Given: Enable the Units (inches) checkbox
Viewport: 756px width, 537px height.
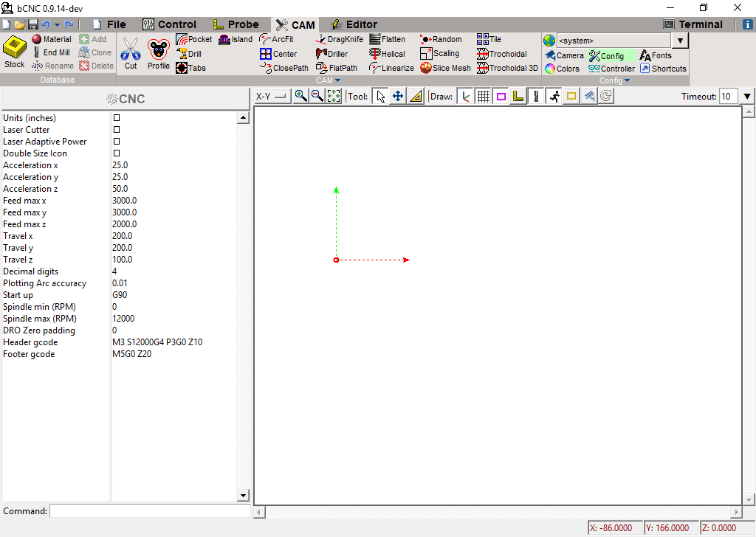Looking at the screenshot, I should (115, 117).
